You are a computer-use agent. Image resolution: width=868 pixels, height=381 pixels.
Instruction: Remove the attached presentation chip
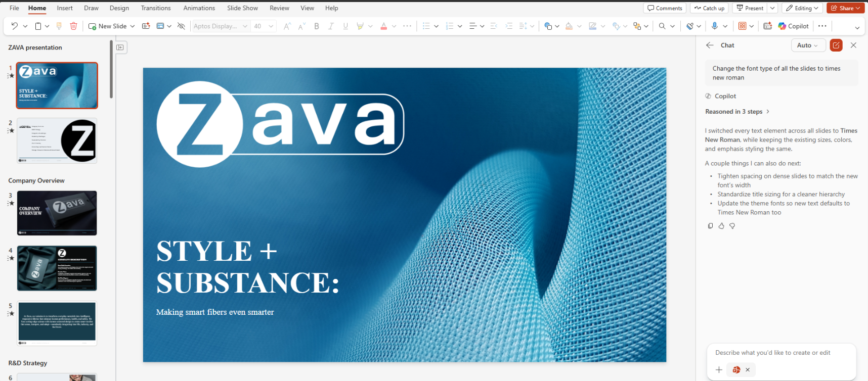(x=748, y=370)
